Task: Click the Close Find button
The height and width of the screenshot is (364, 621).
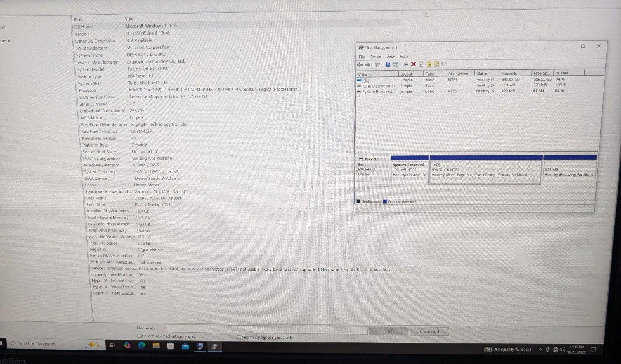Action: tap(429, 331)
